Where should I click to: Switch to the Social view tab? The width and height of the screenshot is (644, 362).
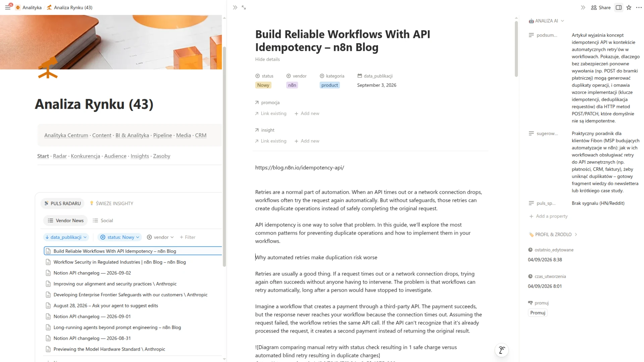[x=103, y=221]
